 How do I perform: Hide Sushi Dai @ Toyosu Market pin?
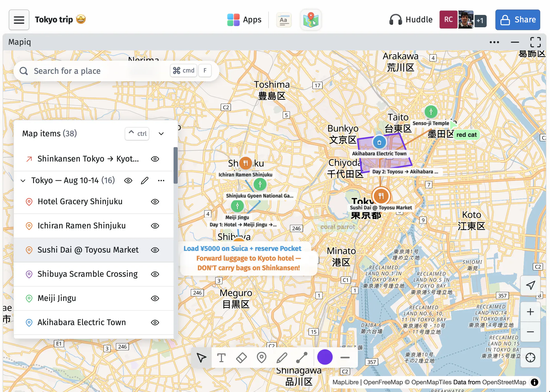click(x=155, y=250)
